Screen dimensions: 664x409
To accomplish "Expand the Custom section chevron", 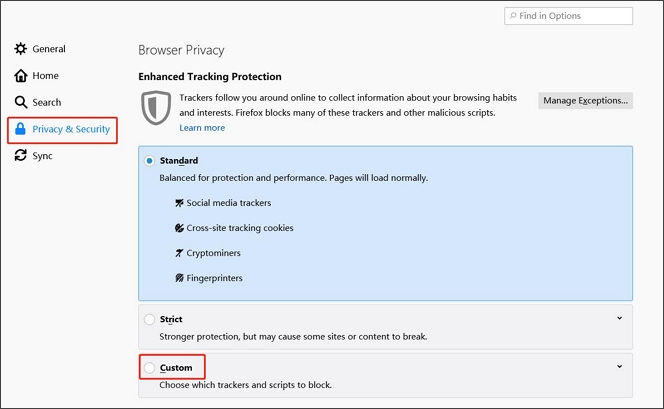I will [x=620, y=366].
